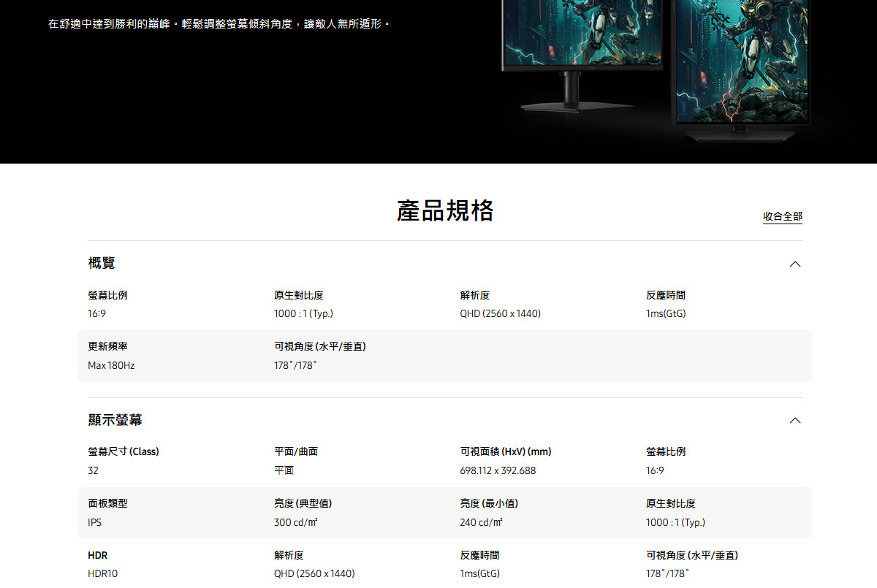
Task: Collapse the 概覽 section with its chevron
Action: pos(795,264)
